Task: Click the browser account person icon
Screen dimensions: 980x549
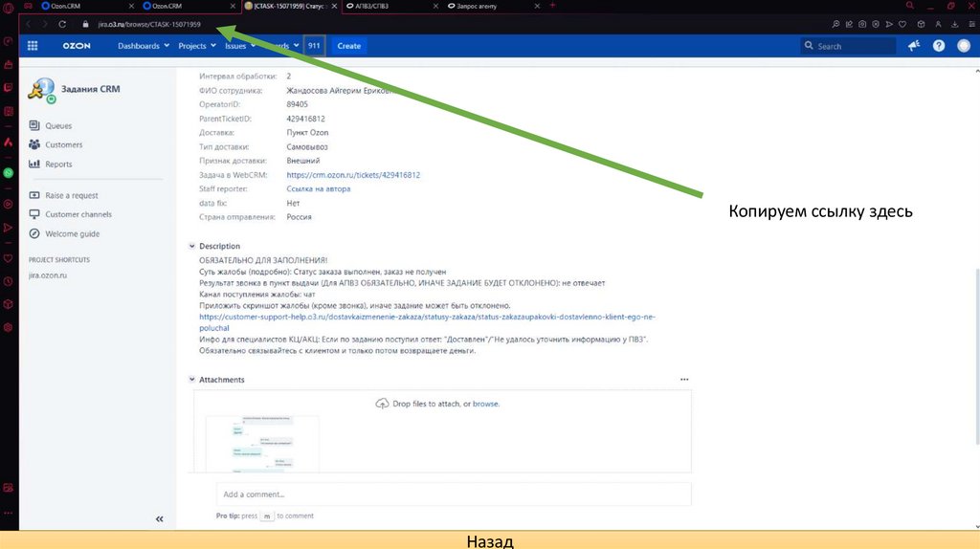Action: (938, 24)
